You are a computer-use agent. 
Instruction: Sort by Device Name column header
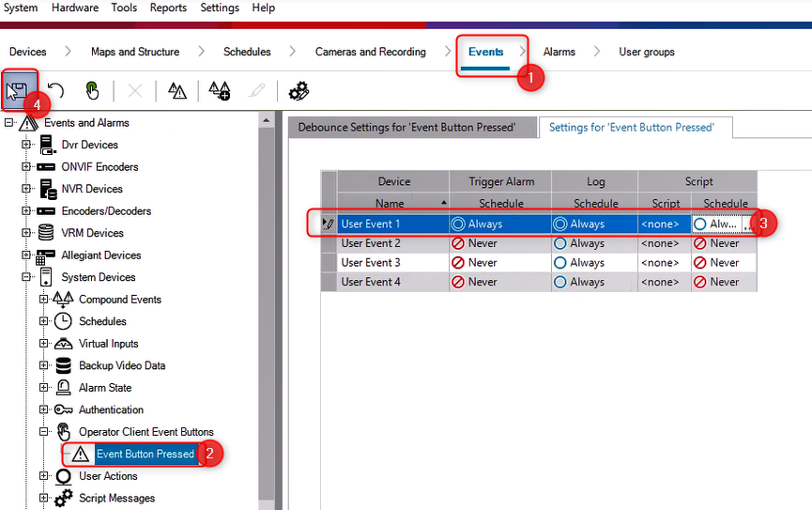392,203
